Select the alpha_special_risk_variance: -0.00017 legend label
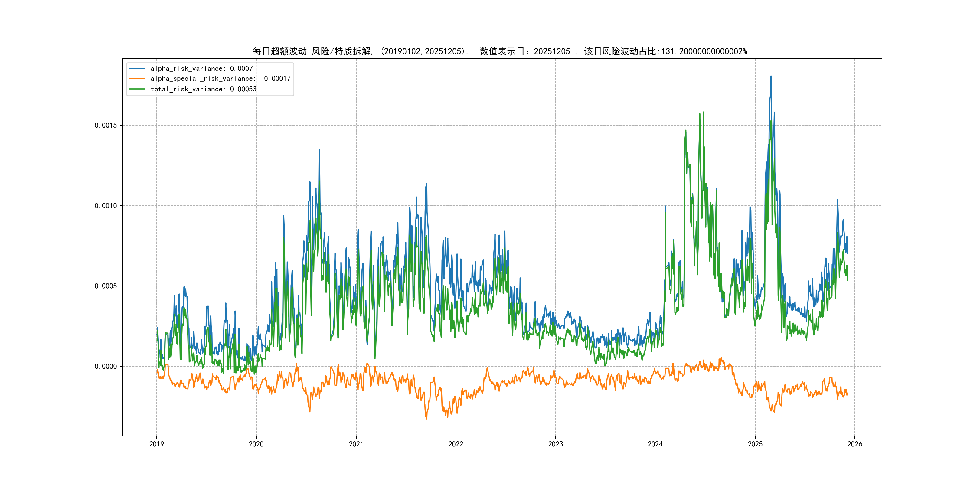Screen dimensions: 980x490 tap(220, 79)
